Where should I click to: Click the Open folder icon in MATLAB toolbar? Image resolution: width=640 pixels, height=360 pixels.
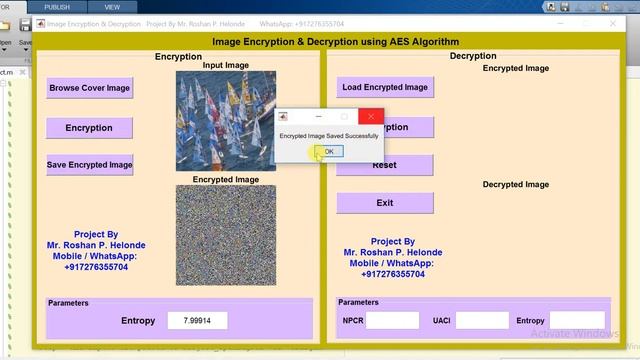click(x=5, y=26)
